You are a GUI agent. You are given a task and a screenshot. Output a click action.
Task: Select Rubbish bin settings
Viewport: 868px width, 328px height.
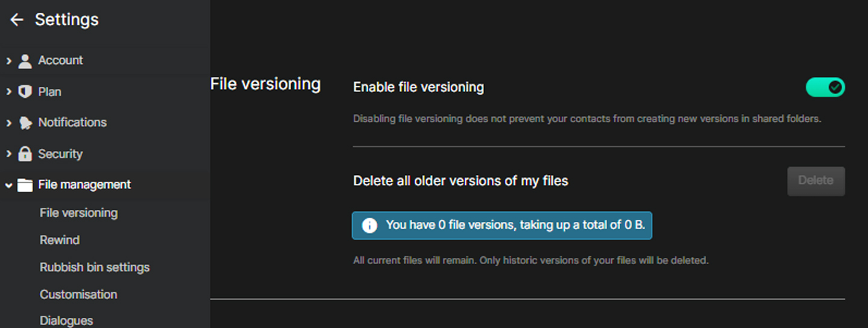[x=95, y=267]
